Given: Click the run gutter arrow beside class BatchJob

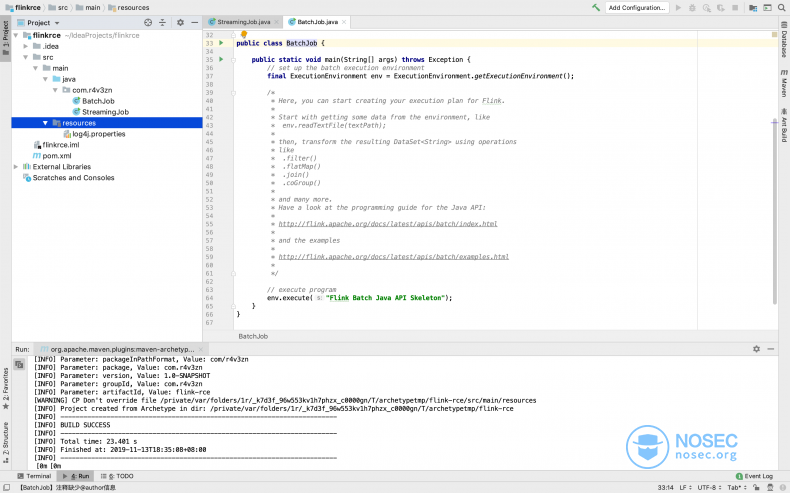Looking at the screenshot, I should [221, 43].
